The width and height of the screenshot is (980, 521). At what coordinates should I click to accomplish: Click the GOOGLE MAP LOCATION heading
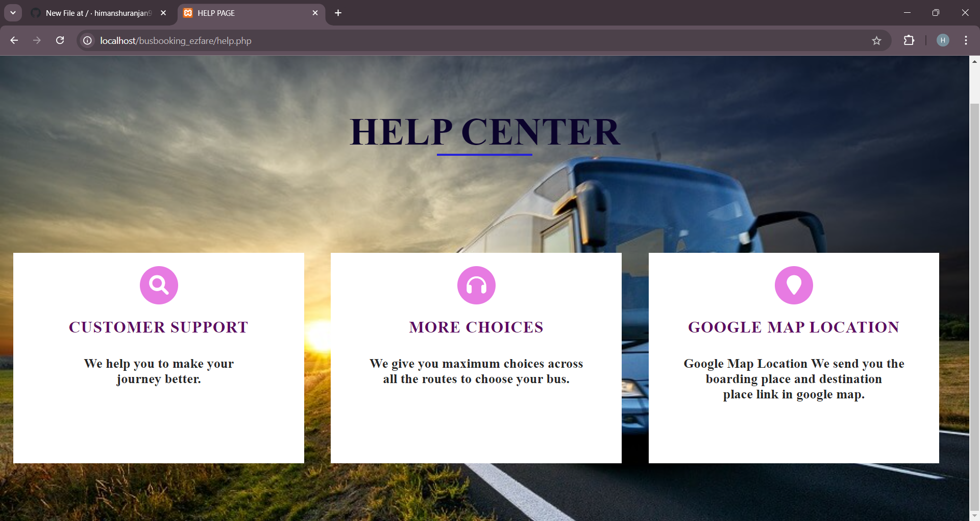[x=793, y=327]
